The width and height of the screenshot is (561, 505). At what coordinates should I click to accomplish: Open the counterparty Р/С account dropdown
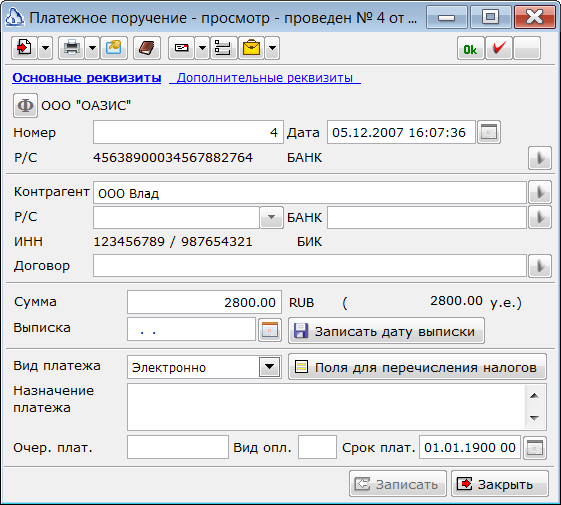272,217
